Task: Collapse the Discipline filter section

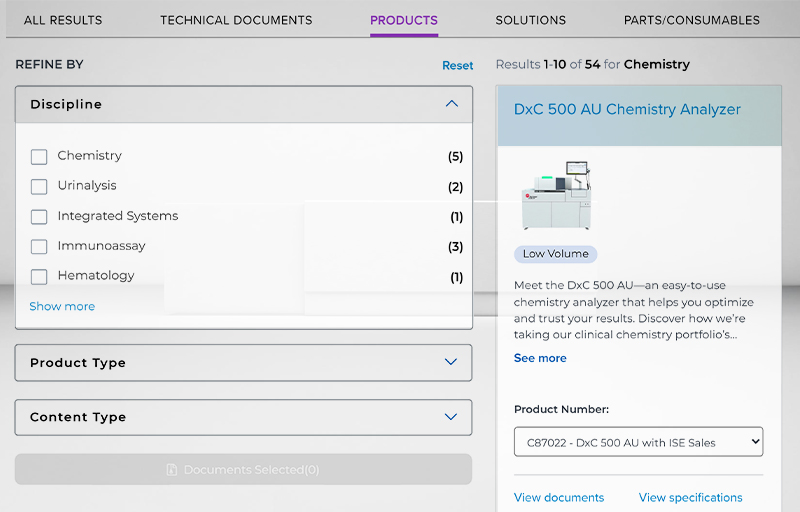Action: [244, 104]
